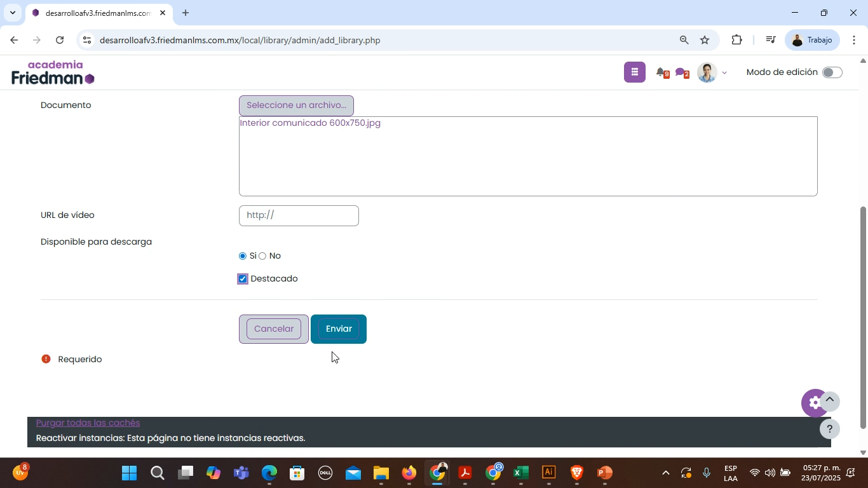Open File Explorer from taskbar
Viewport: 868px width, 488px height.
[x=381, y=473]
